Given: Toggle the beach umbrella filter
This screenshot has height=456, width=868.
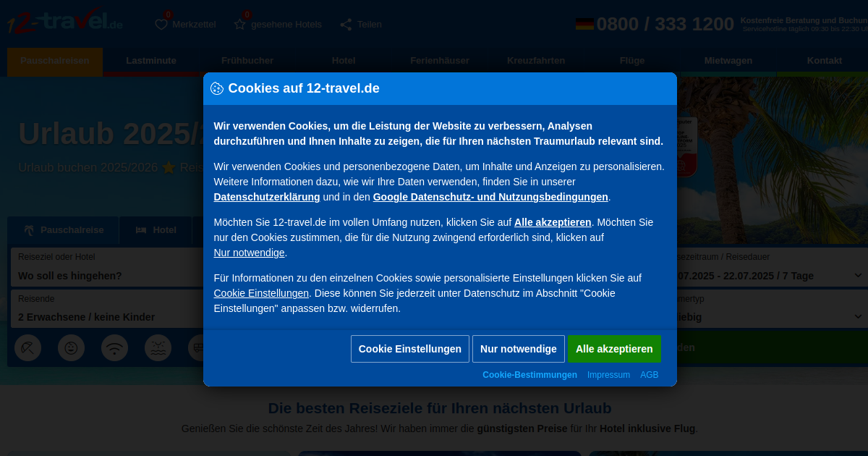Looking at the screenshot, I should pyautogui.click(x=27, y=348).
